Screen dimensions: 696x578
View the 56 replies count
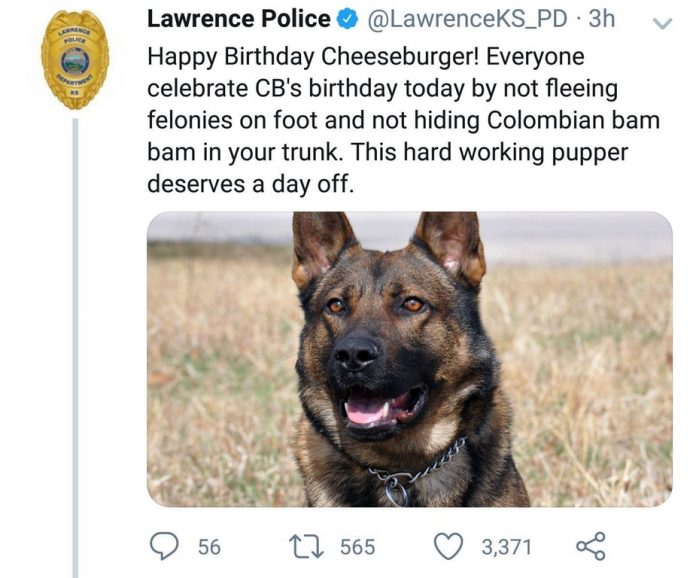coord(209,546)
